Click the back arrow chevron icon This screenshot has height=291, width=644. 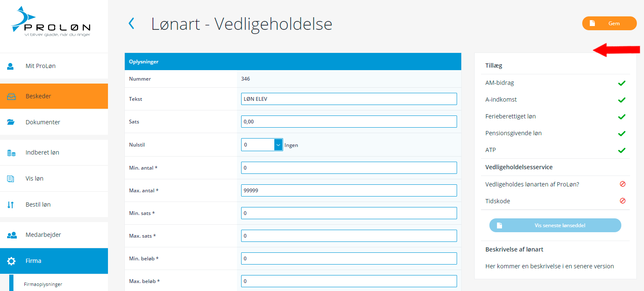[x=131, y=24]
